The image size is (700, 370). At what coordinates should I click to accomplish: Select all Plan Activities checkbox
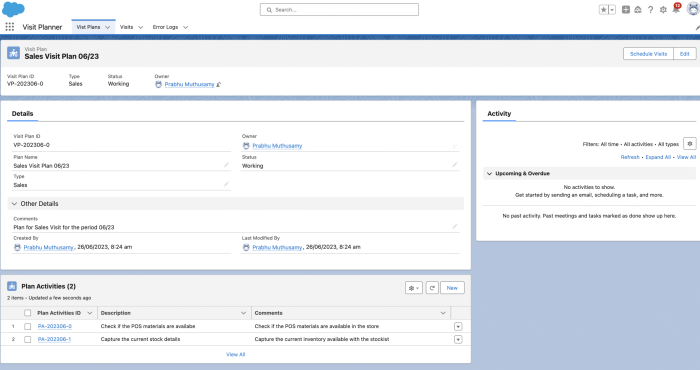coord(28,313)
